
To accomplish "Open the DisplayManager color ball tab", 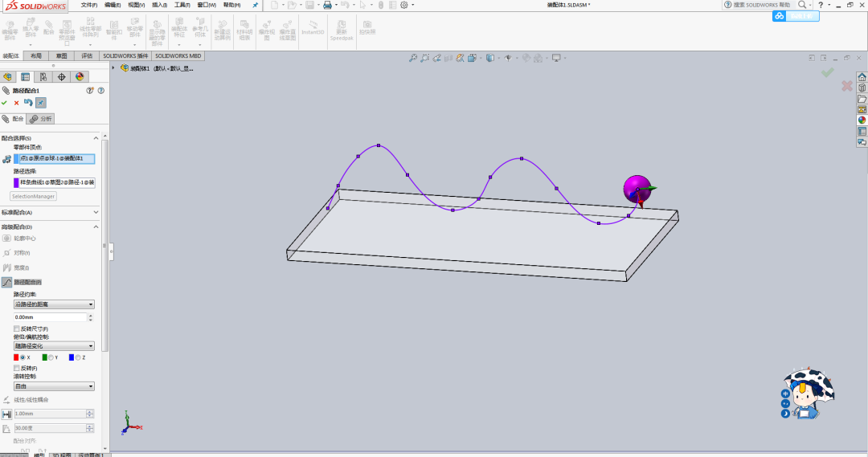I will tap(80, 77).
